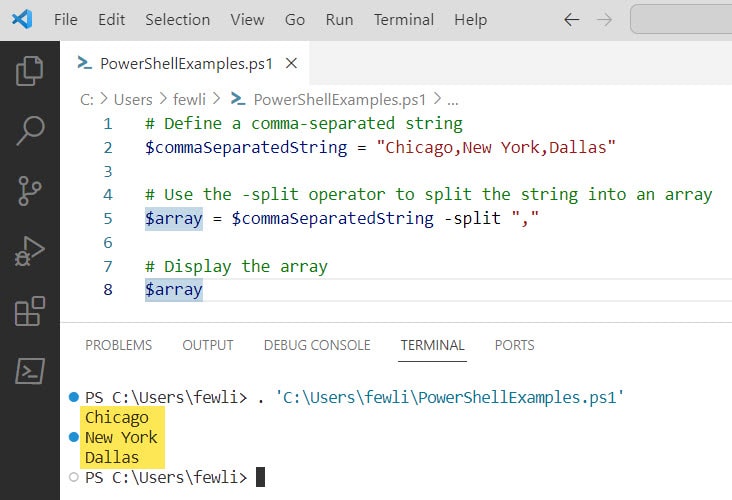Open the Go menu
The image size is (732, 500).
(x=295, y=20)
